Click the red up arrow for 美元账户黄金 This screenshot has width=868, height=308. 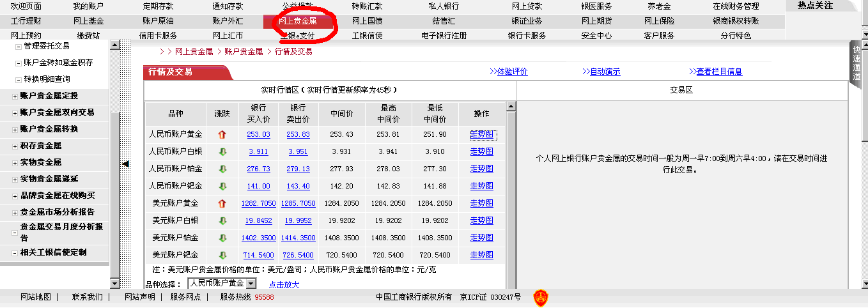point(222,204)
